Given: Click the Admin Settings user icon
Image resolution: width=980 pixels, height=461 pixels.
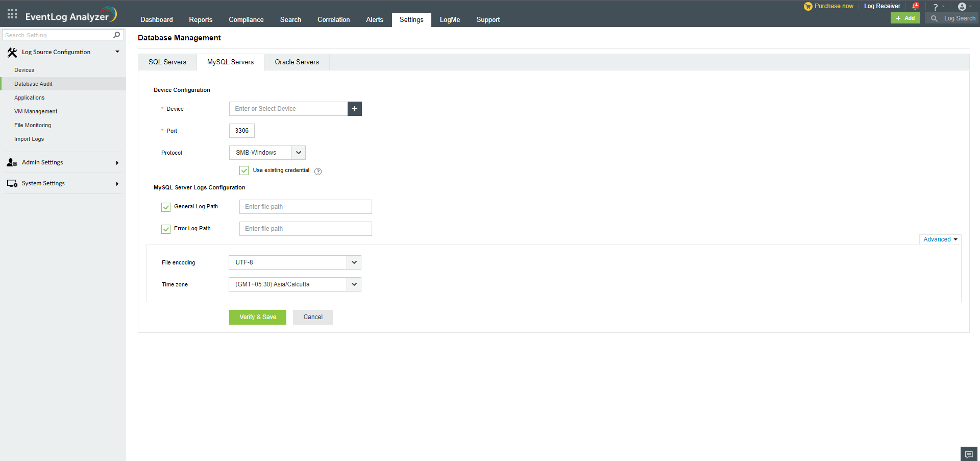Looking at the screenshot, I should pos(12,162).
